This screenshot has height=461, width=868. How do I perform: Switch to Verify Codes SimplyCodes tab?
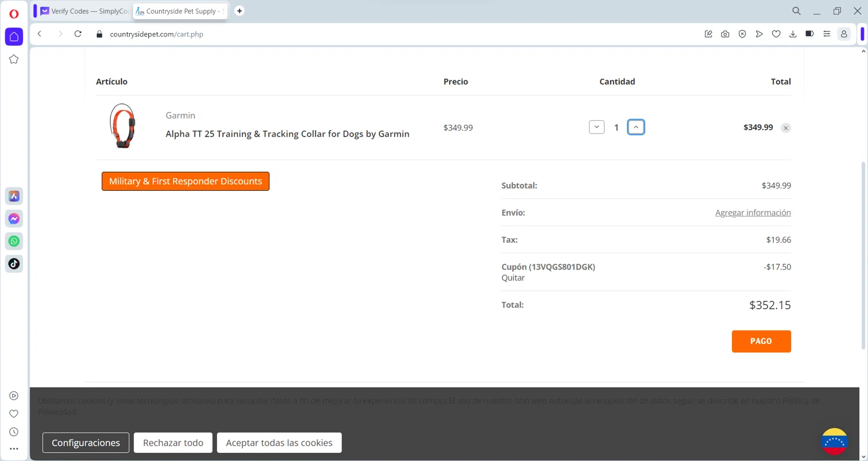point(84,11)
